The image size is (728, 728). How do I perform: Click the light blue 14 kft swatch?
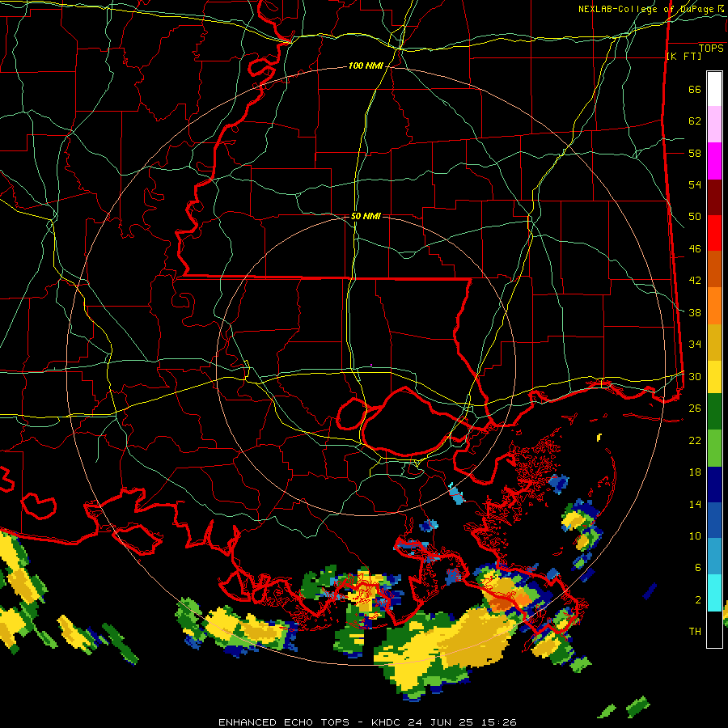coord(714,557)
